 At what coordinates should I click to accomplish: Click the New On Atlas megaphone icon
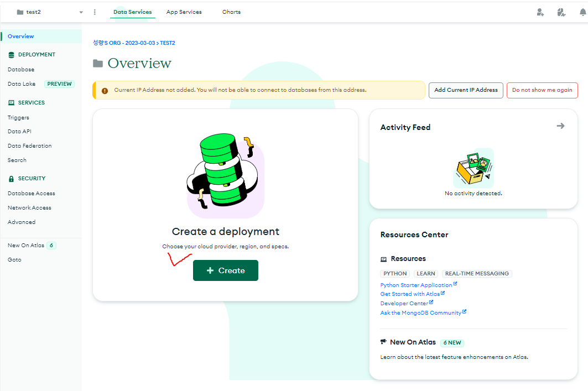383,342
